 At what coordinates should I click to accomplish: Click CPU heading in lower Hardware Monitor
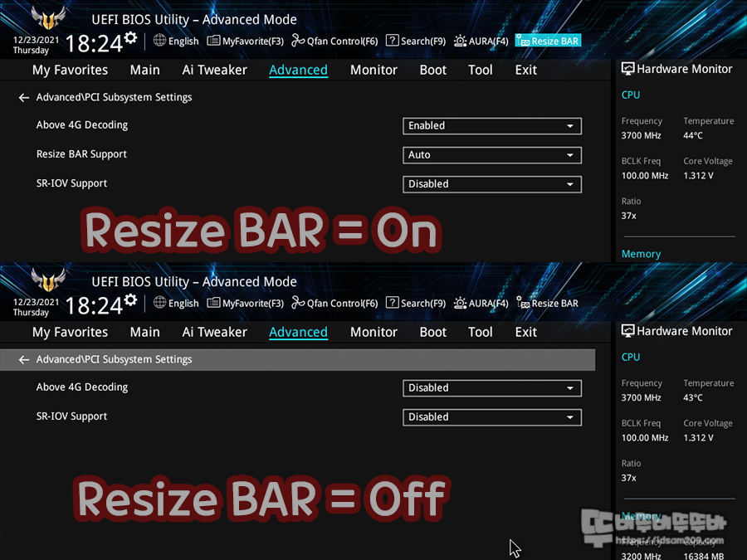[x=630, y=357]
